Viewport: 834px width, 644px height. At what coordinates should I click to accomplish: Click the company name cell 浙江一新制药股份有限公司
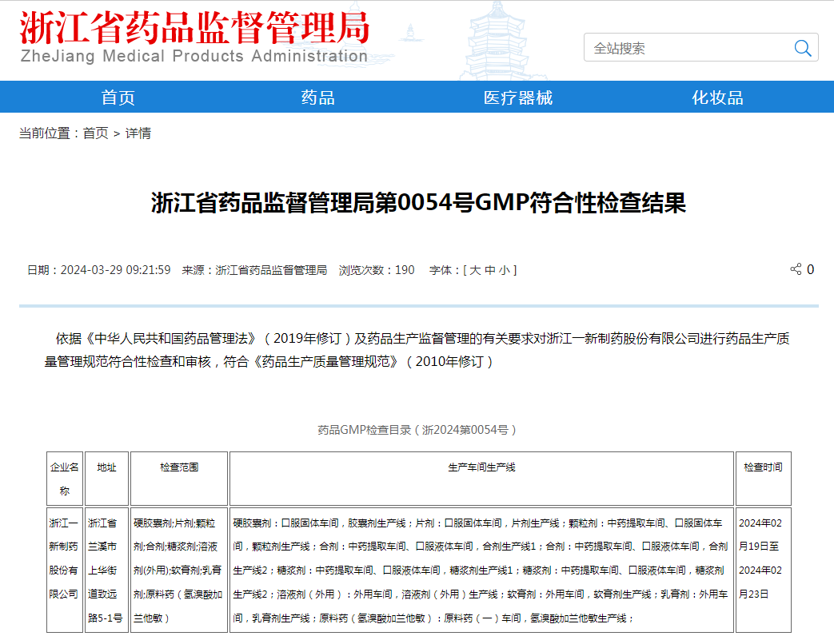point(64,570)
